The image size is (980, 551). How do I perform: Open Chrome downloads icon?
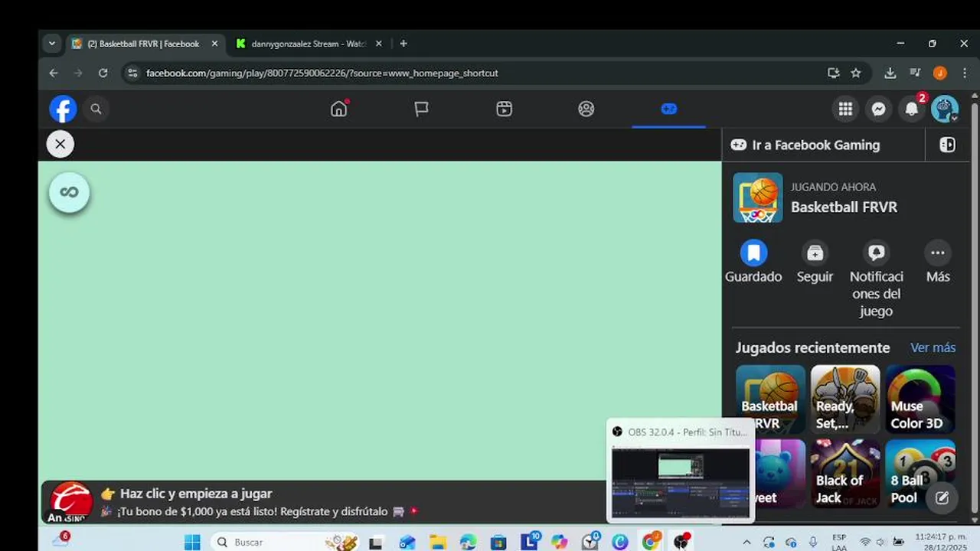pos(890,73)
